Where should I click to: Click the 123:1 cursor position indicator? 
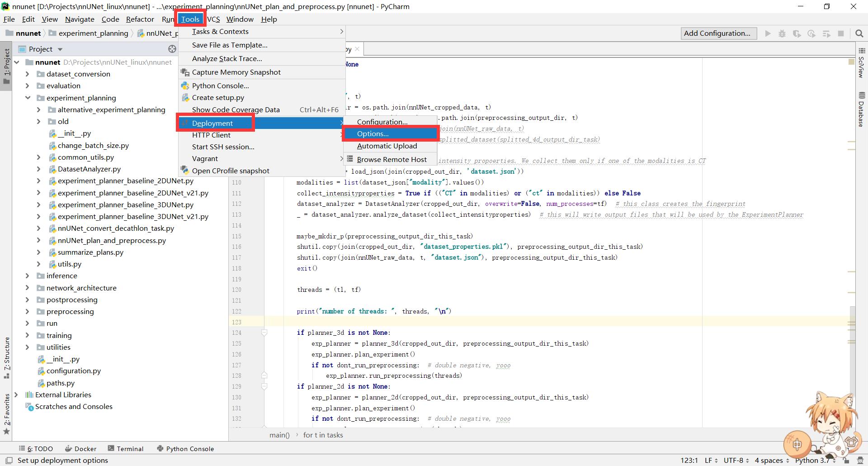[689, 461]
